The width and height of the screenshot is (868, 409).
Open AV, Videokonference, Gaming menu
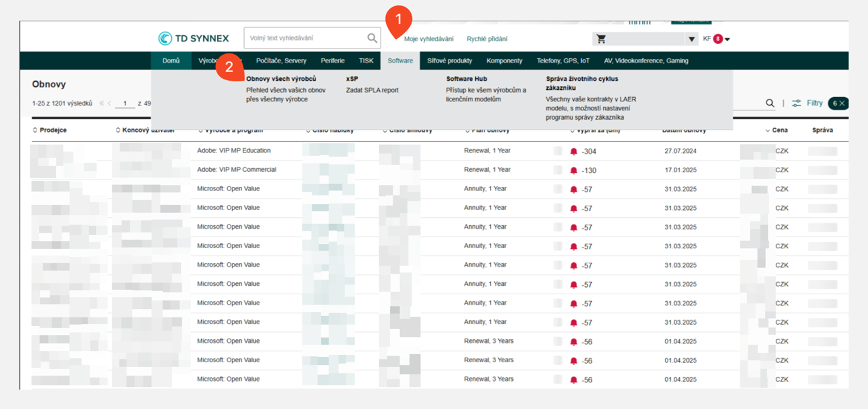pyautogui.click(x=646, y=61)
